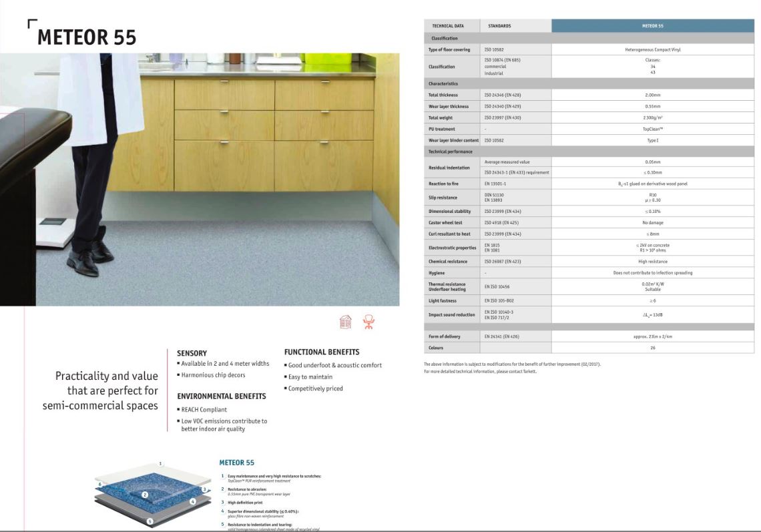The height and width of the screenshot is (532, 761).
Task: Click the "Total weight" row label
Action: (x=441, y=117)
